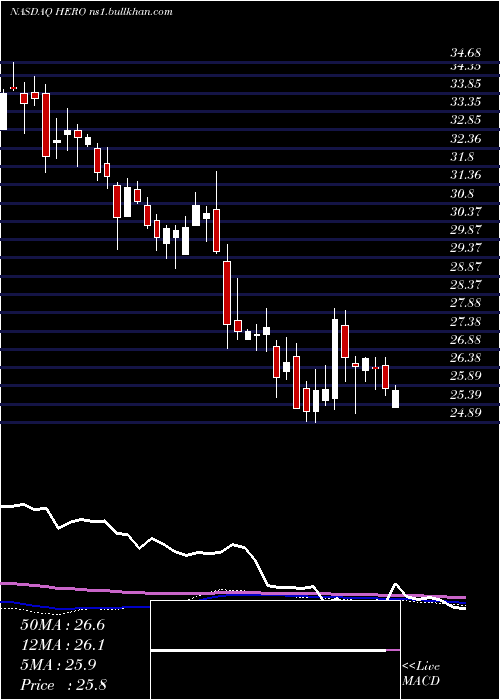Screen dimensions: 500x700
Task: Click the 34.68 price label
Action: pos(465,53)
